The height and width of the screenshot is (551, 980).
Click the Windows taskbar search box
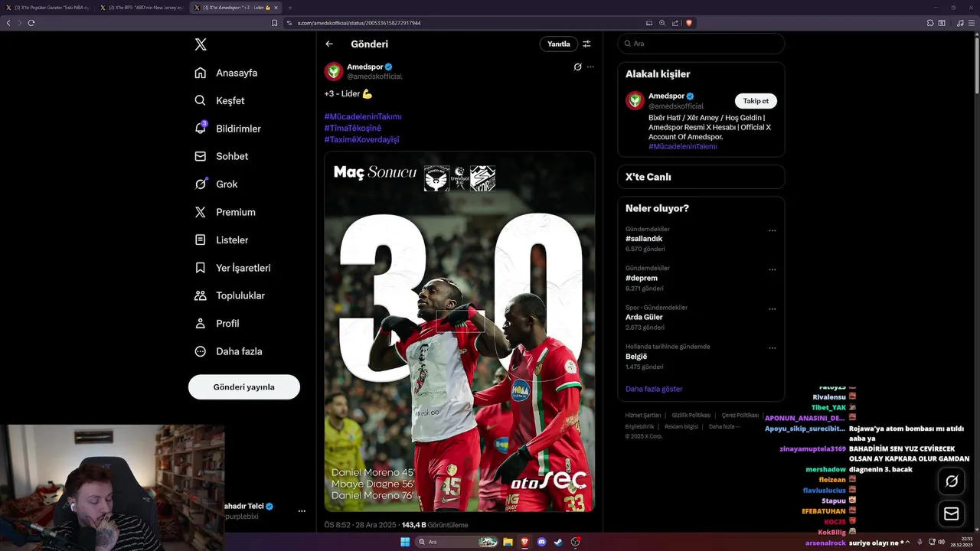457,542
